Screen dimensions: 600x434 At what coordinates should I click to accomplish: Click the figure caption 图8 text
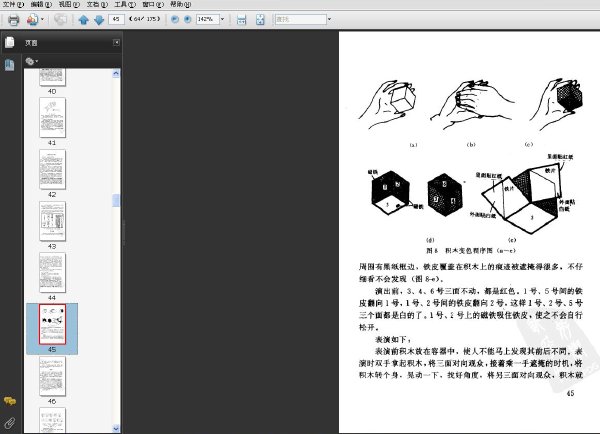[x=471, y=251]
